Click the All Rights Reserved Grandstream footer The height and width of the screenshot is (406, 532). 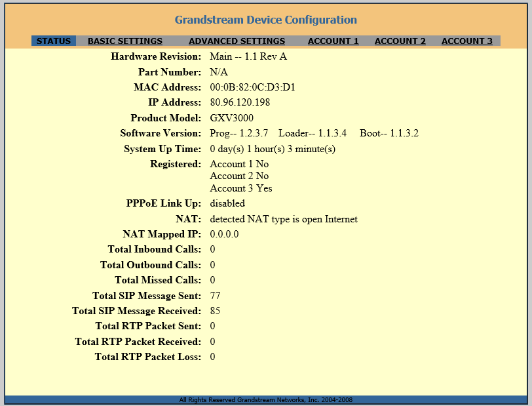point(265,400)
